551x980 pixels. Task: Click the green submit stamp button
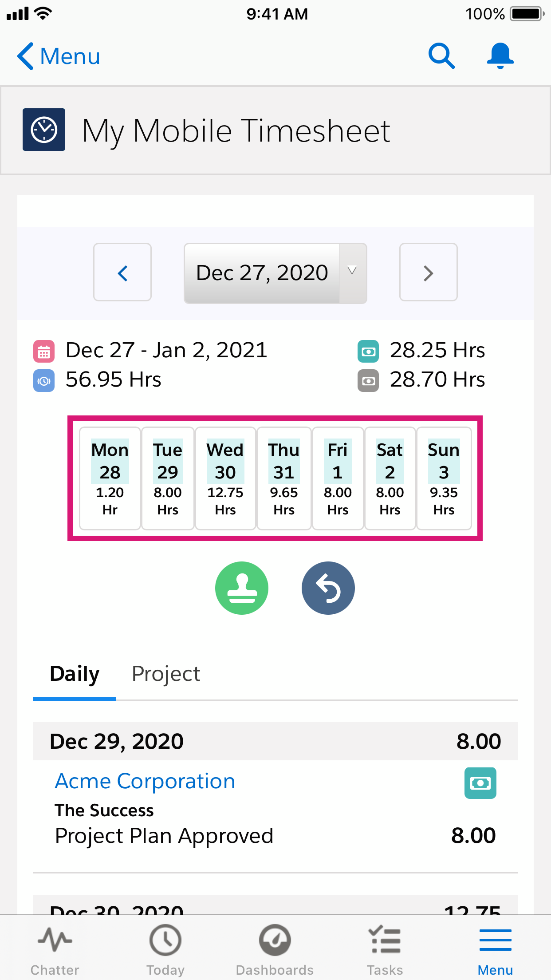click(242, 588)
